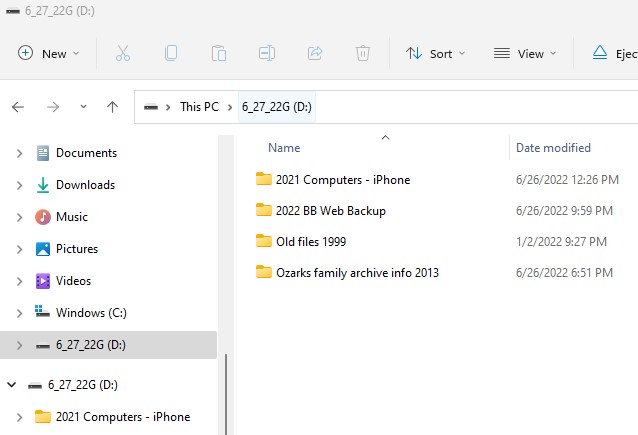Expand the Windows (C:) tree node
The width and height of the screenshot is (638, 435).
pyautogui.click(x=19, y=313)
